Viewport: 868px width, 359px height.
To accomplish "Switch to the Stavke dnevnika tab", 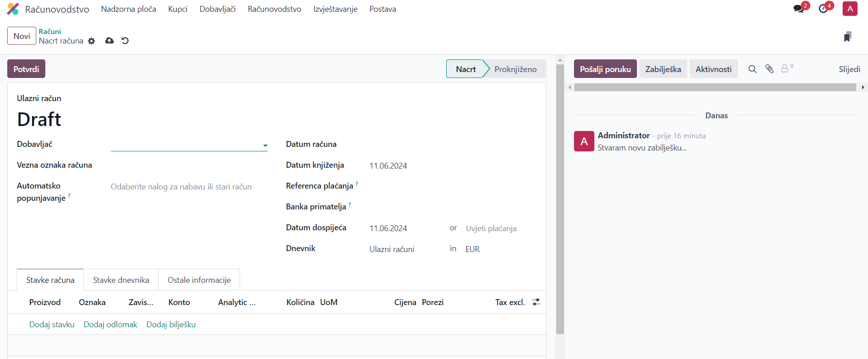I will (x=121, y=280).
